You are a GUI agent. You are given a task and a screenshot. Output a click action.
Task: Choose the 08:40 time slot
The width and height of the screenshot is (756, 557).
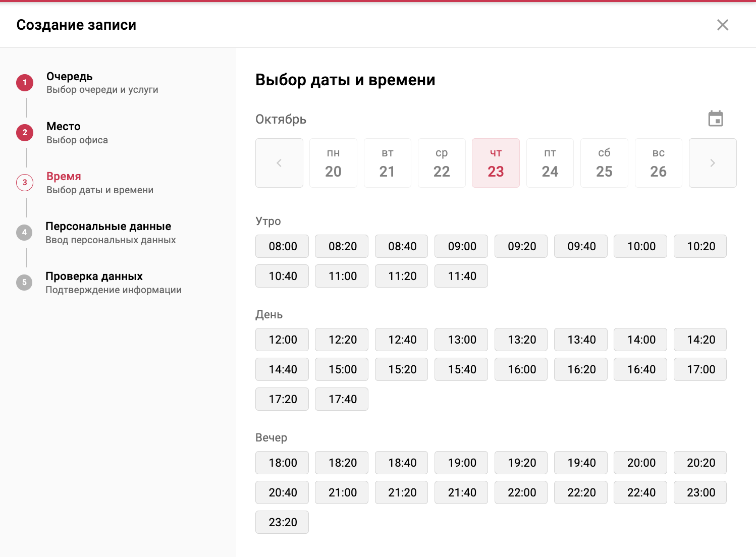click(x=402, y=246)
